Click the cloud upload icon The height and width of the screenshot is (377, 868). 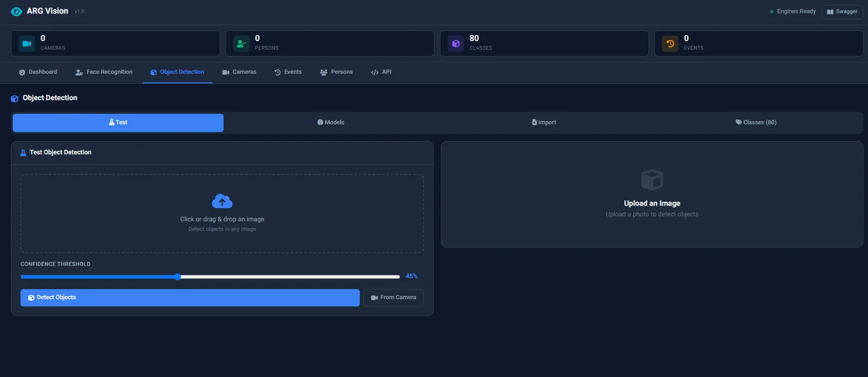tap(222, 201)
